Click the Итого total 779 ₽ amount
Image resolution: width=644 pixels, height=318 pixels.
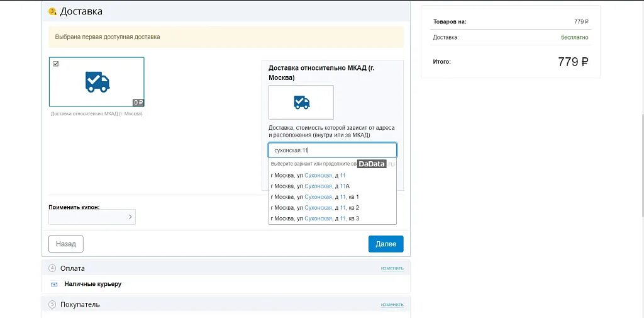[573, 62]
